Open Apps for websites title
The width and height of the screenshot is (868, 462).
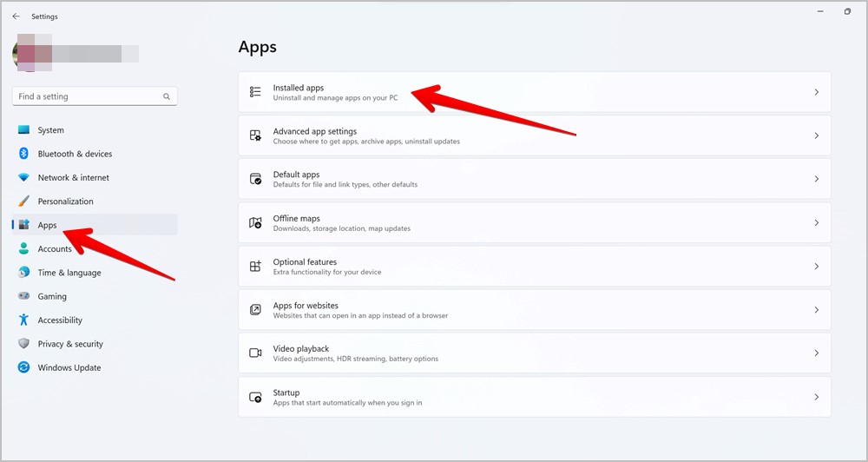click(x=306, y=305)
